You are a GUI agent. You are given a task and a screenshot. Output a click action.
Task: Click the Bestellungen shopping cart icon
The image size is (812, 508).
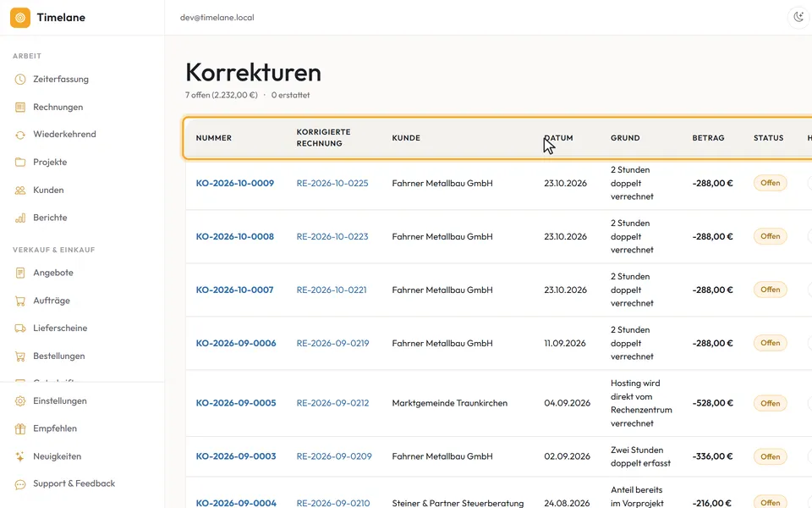(x=20, y=356)
